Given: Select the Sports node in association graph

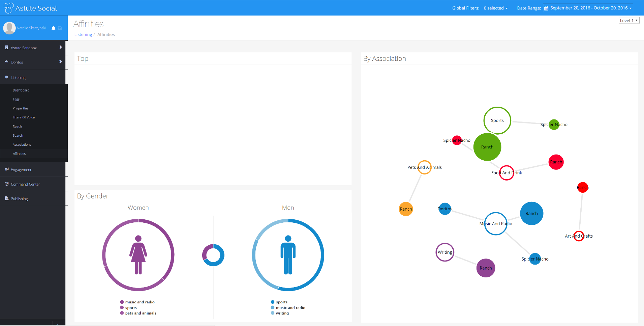Looking at the screenshot, I should coord(497,120).
